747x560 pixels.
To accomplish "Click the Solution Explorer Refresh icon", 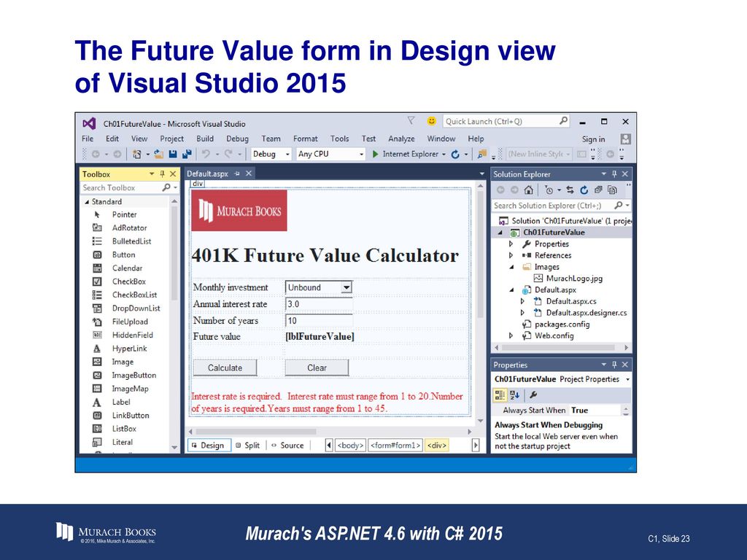I will 584,190.
